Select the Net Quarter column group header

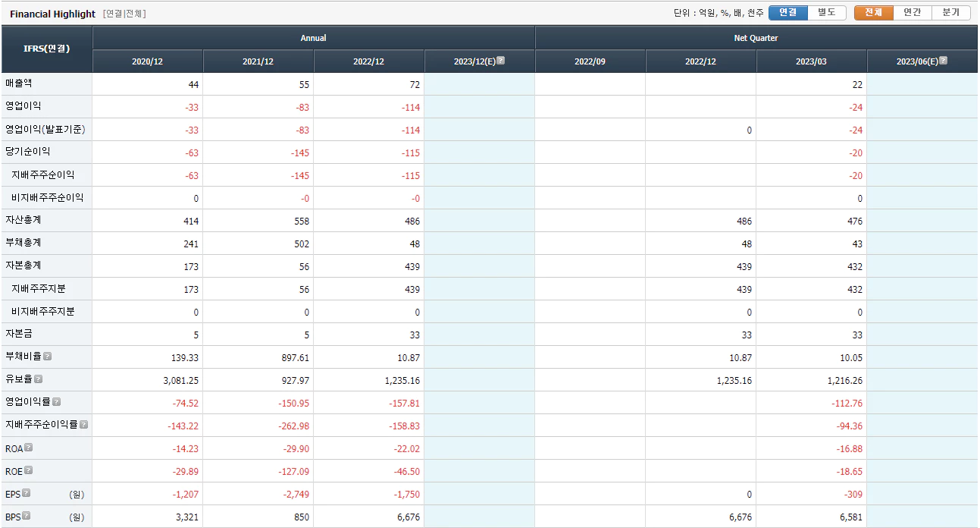(756, 38)
